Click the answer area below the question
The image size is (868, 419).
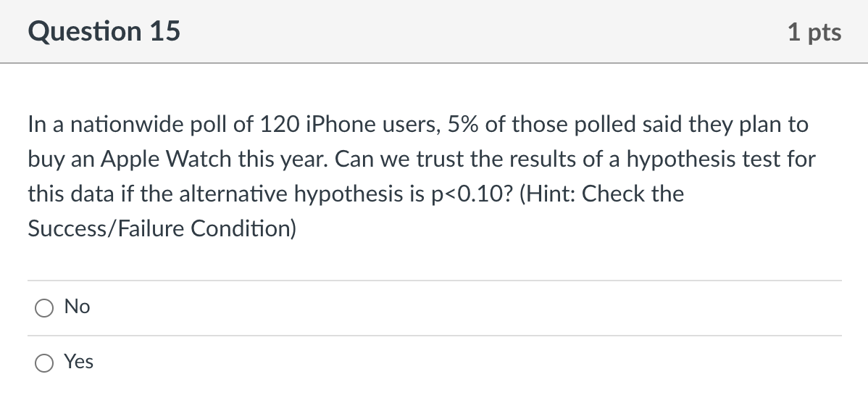[x=434, y=335]
